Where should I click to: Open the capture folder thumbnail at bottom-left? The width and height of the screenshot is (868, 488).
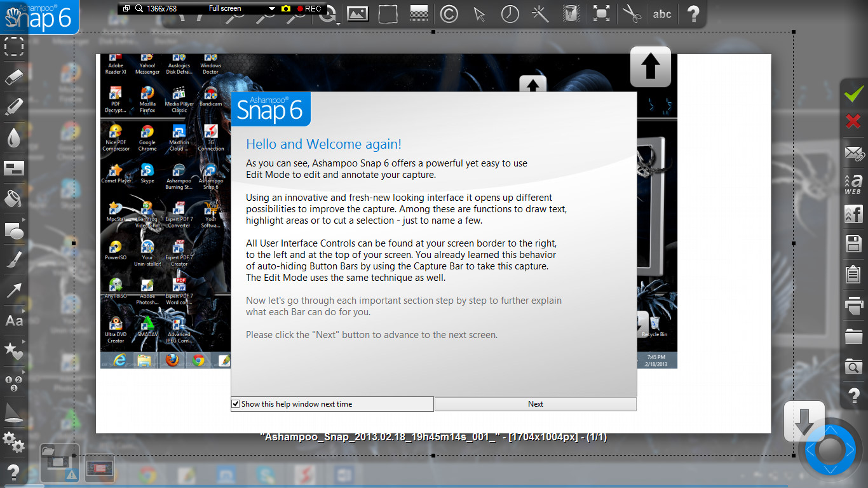click(60, 463)
